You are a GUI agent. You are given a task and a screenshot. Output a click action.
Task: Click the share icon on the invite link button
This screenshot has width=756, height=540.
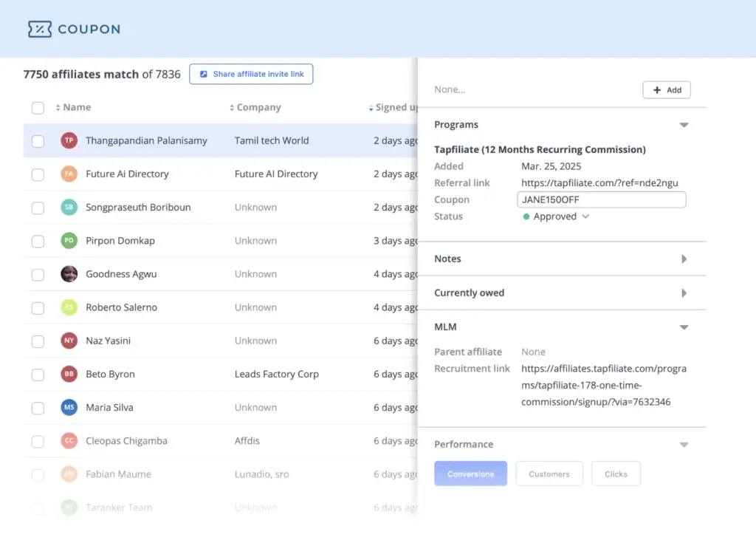point(205,74)
